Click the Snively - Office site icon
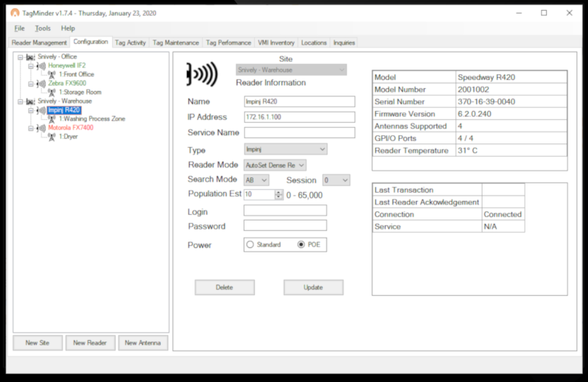Screen dimensions: 588x382 coord(30,57)
